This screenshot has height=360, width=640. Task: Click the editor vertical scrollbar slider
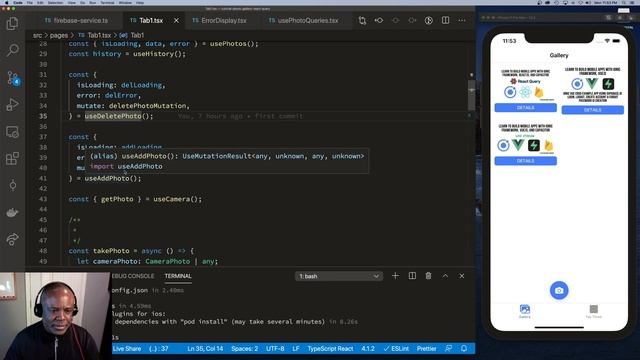point(471,96)
